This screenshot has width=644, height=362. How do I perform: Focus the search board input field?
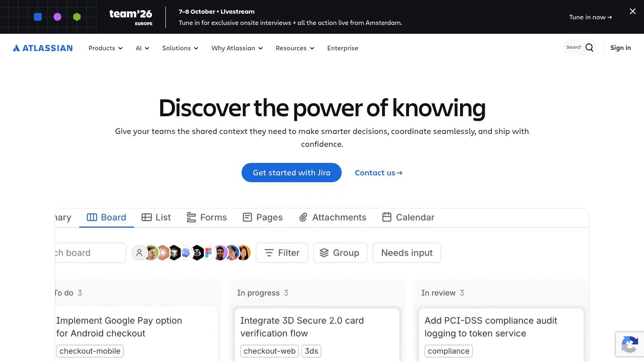click(90, 253)
